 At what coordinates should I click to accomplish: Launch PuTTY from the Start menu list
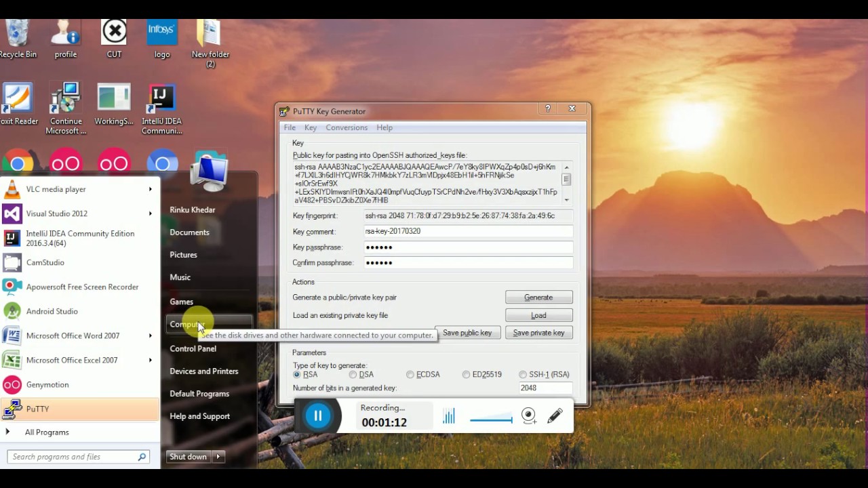pyautogui.click(x=79, y=409)
